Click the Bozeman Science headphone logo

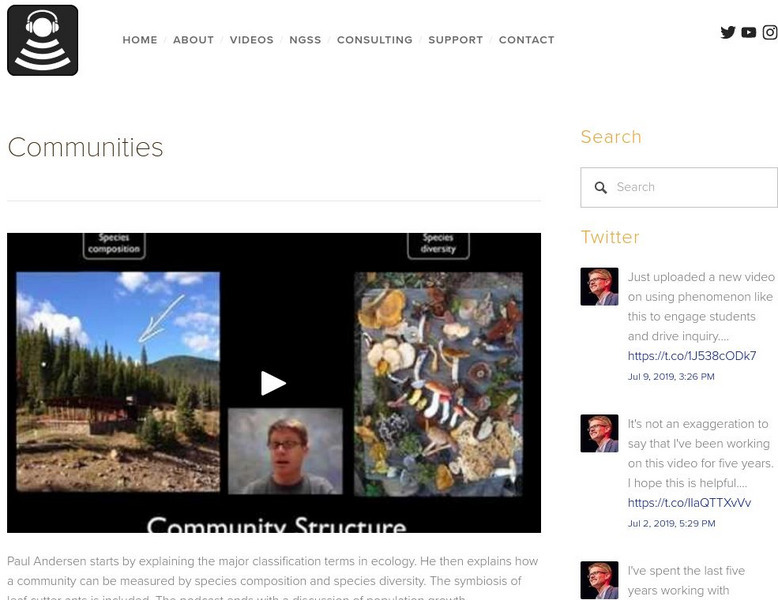click(x=43, y=40)
